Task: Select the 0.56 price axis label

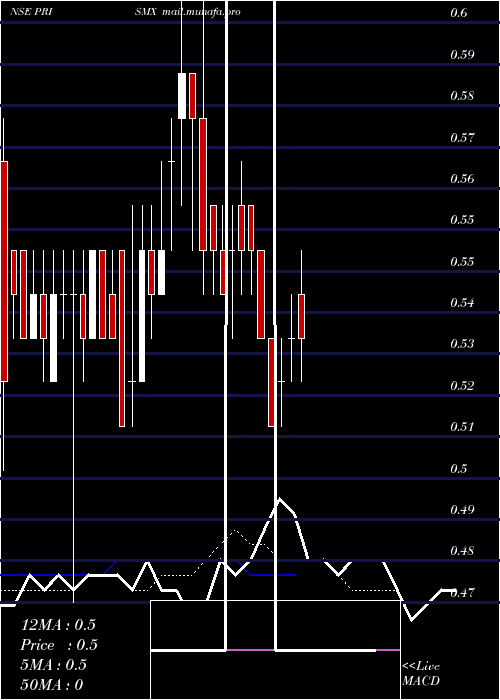Action: click(462, 179)
